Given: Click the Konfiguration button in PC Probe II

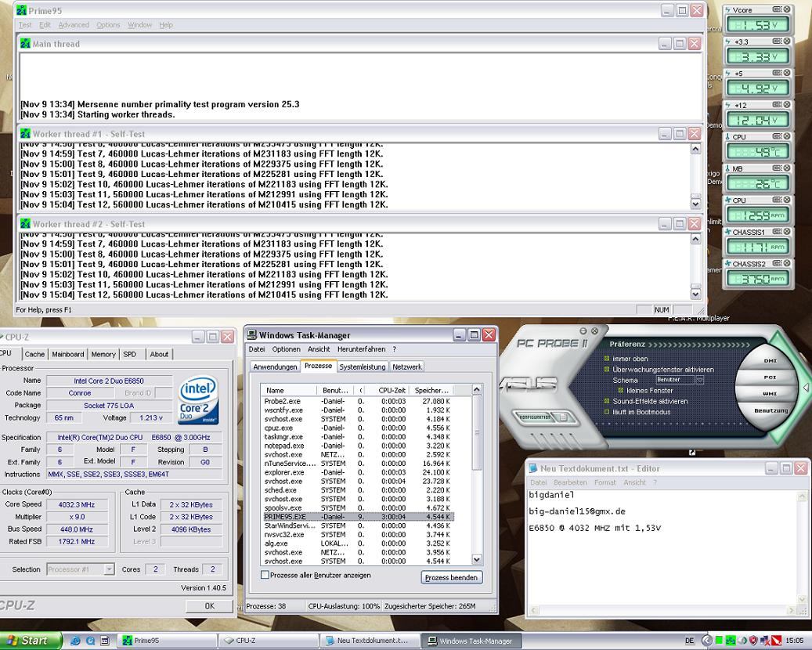Looking at the screenshot, I should 535,417.
